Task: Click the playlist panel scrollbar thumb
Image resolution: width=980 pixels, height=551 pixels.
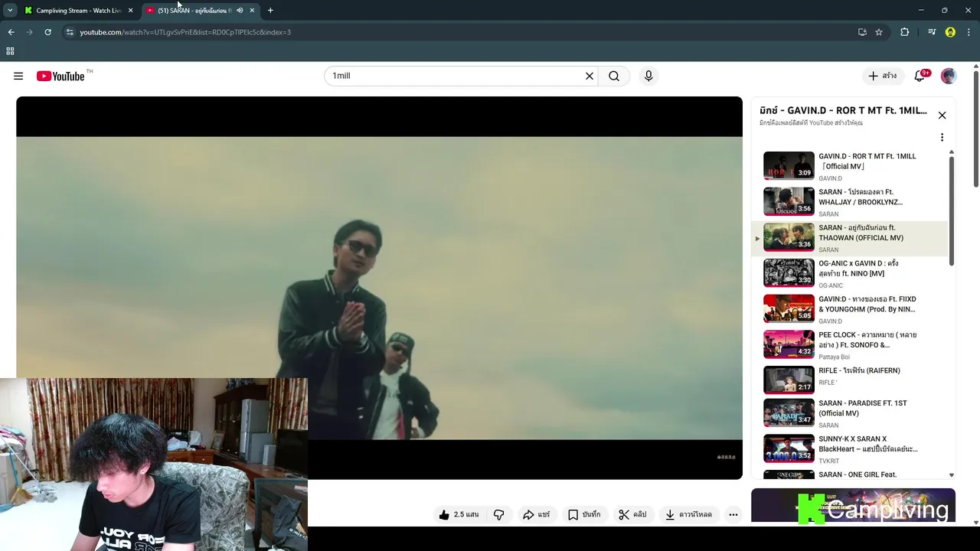Action: [x=952, y=212]
